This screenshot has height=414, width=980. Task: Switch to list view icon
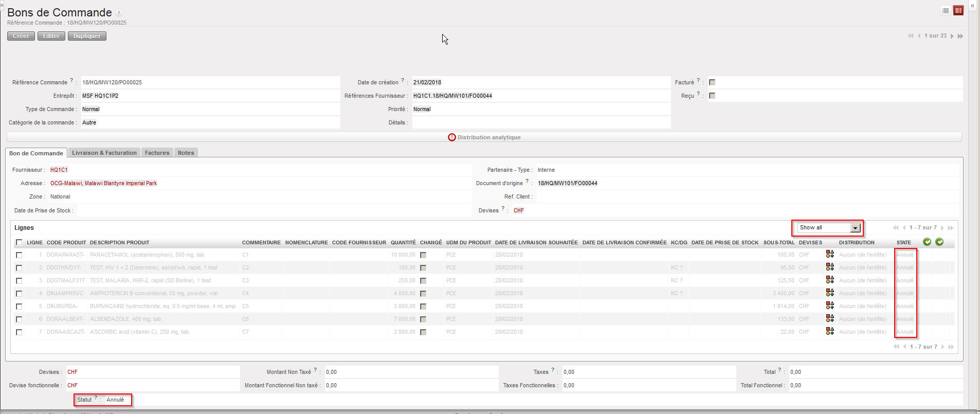tap(946, 10)
